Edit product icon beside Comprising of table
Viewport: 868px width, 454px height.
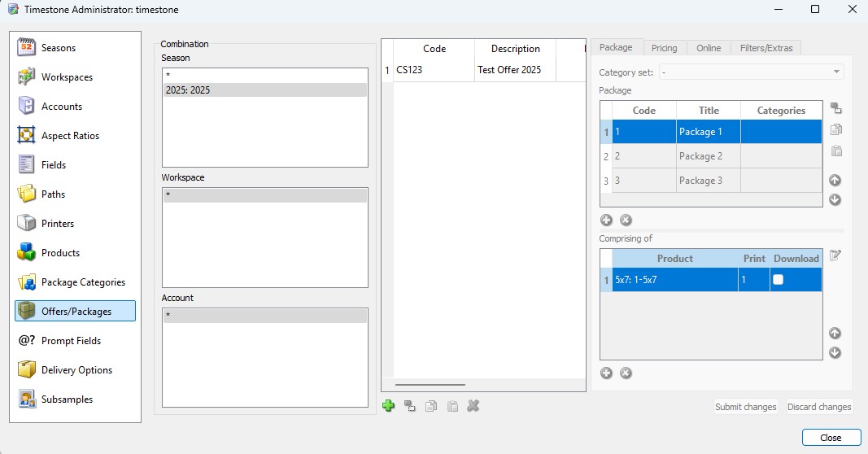point(835,255)
